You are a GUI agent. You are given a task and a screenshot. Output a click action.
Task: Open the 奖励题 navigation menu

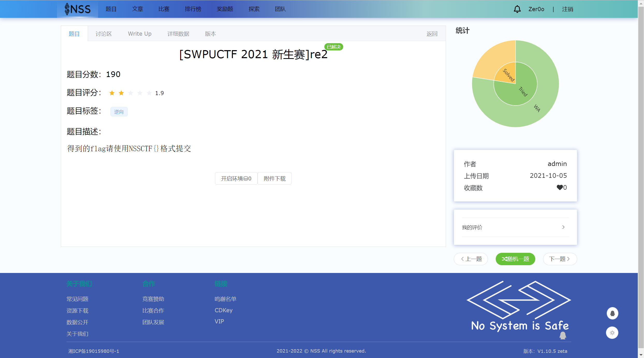pos(225,9)
